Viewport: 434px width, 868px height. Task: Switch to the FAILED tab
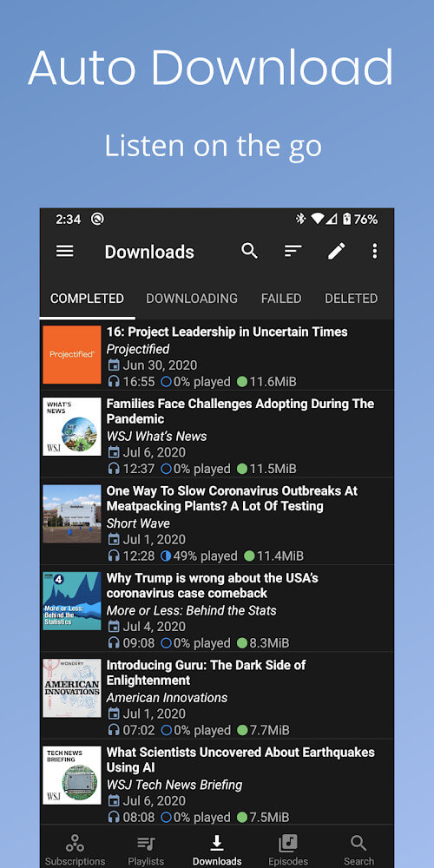(281, 299)
